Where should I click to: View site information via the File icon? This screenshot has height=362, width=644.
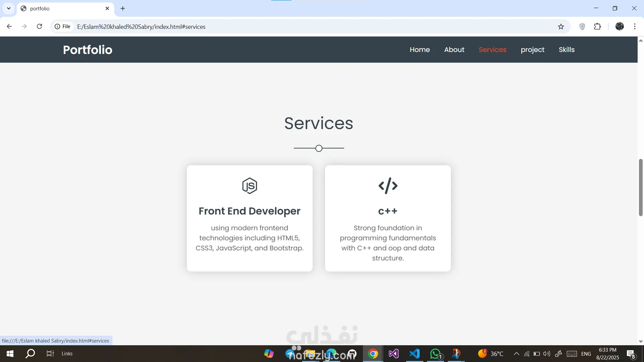63,26
